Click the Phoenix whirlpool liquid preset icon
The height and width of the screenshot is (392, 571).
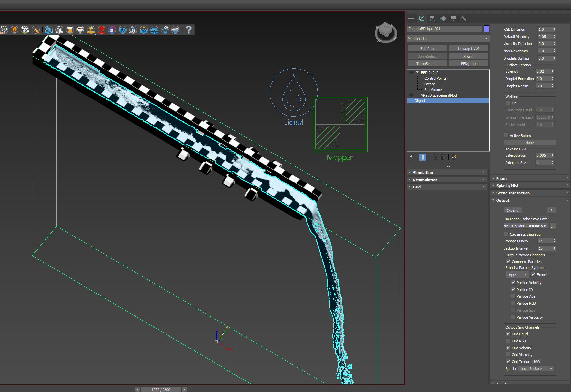coord(123,30)
